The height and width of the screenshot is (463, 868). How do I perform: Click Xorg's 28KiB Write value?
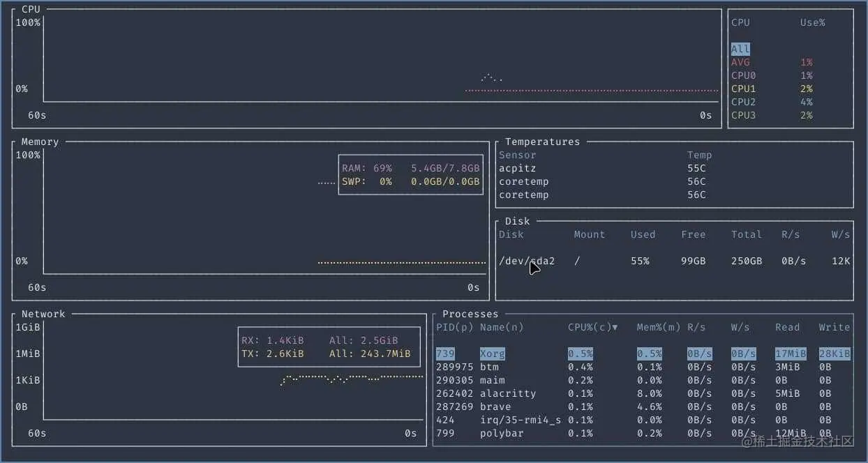pos(835,354)
